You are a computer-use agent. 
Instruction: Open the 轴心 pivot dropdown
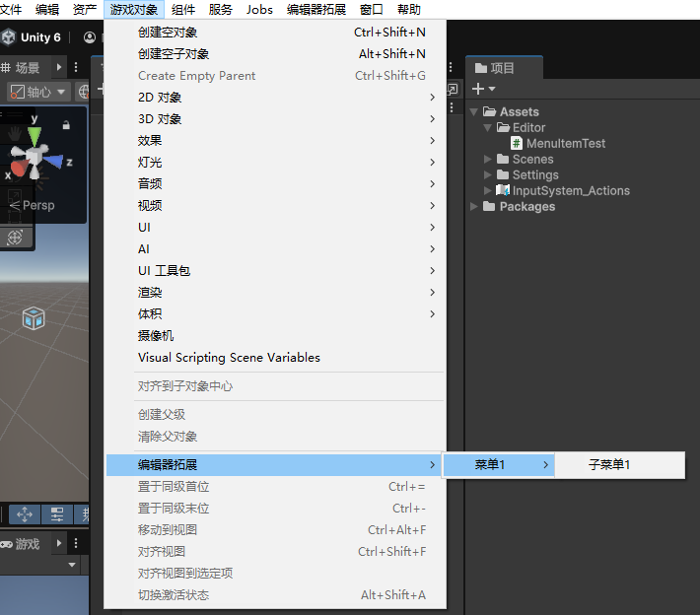[x=38, y=92]
